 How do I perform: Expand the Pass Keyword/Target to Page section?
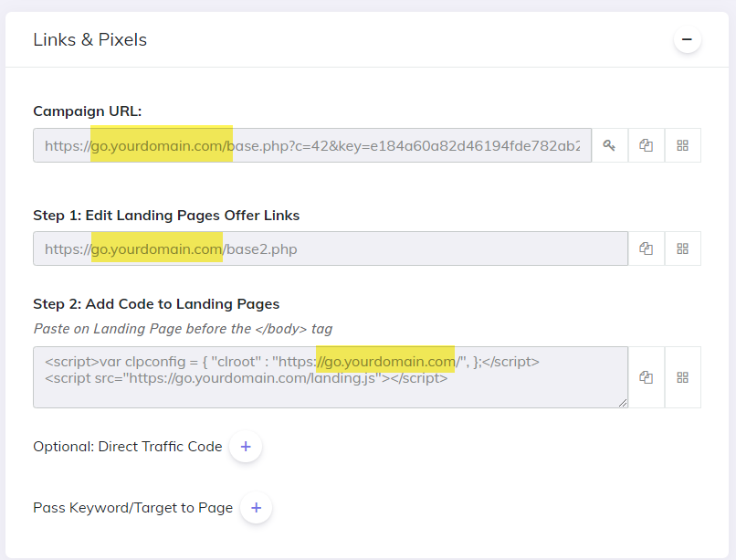(256, 508)
